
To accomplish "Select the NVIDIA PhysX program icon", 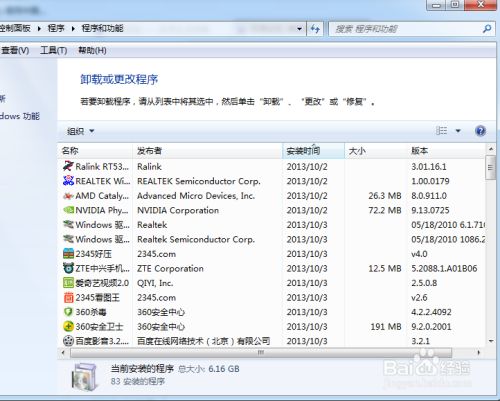I will [x=68, y=210].
